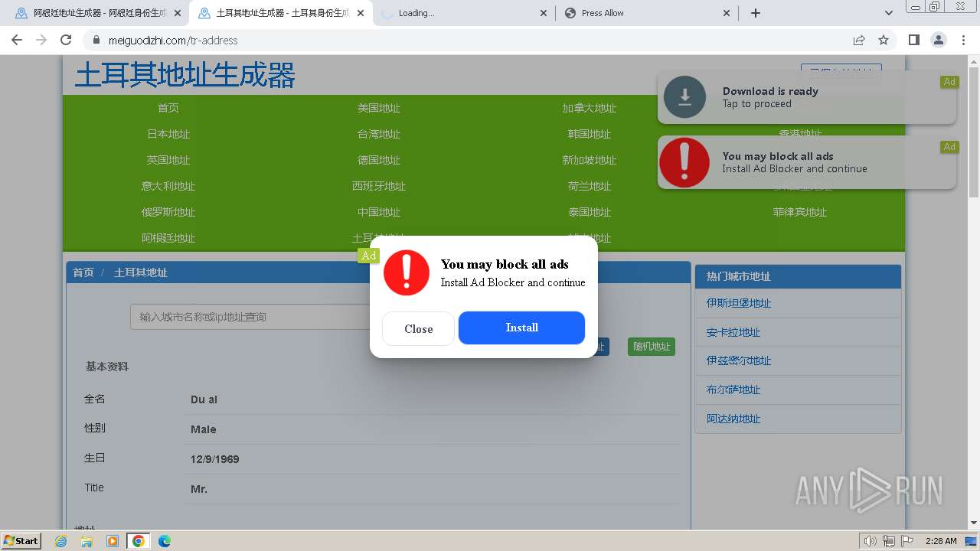
Task: Open 阿根廷地址 nav link
Action: pyautogui.click(x=168, y=238)
